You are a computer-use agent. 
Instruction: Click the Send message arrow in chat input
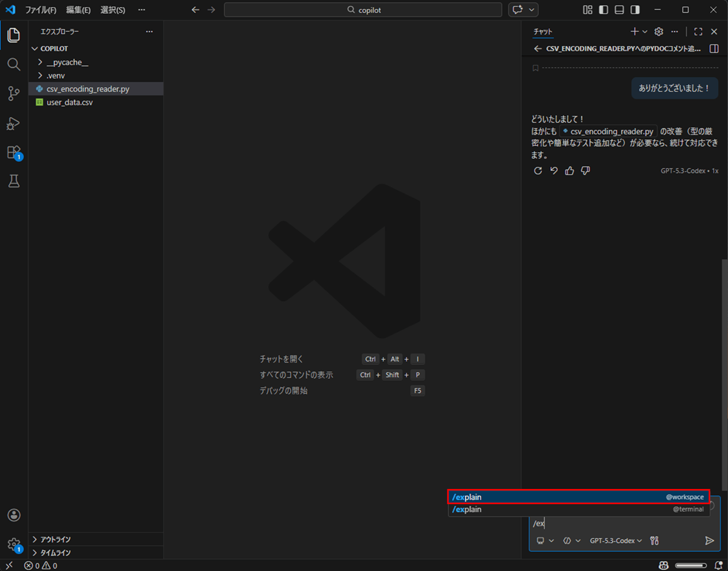(709, 540)
